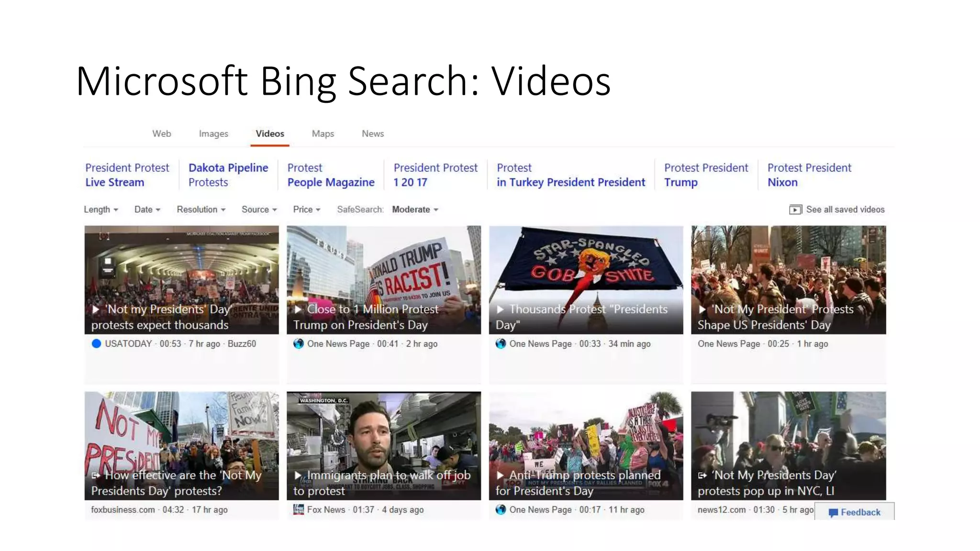Expand the Source filter dropdown
The height and width of the screenshot is (551, 980).
click(x=259, y=209)
